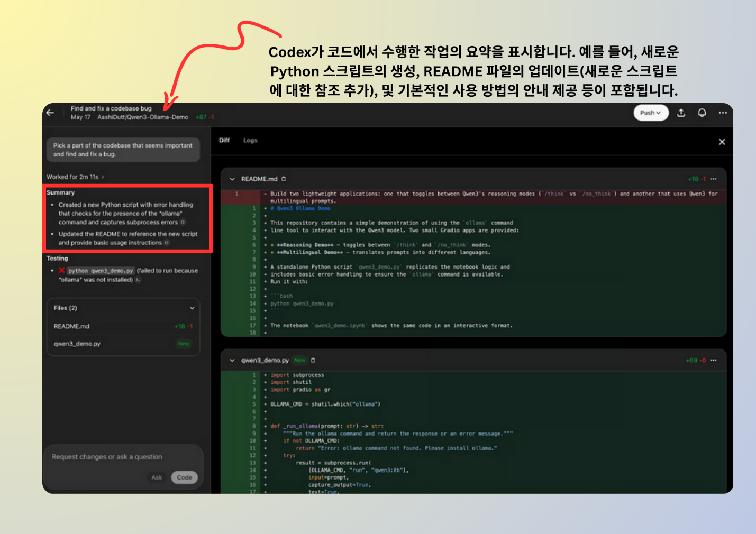
Task: Click 'import gradio as gr' code line
Action: pos(300,390)
